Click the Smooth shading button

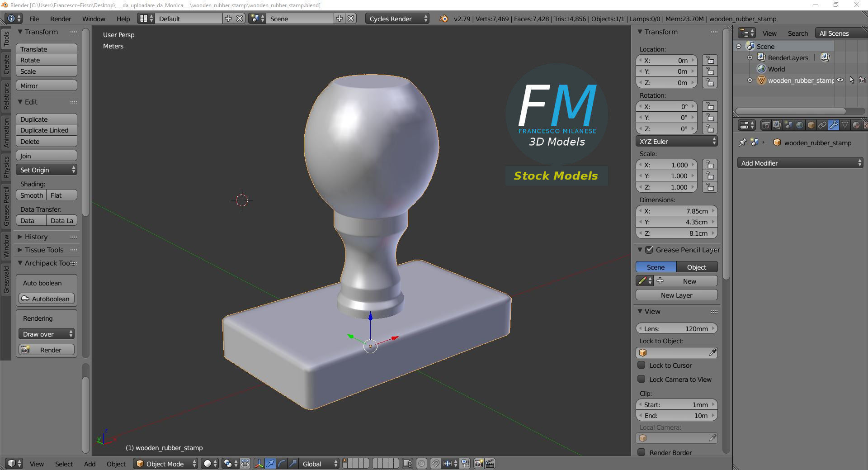coord(31,195)
